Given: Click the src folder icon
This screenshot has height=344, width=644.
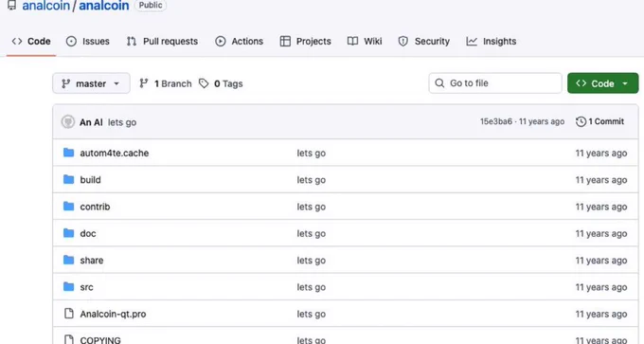Looking at the screenshot, I should (68, 287).
